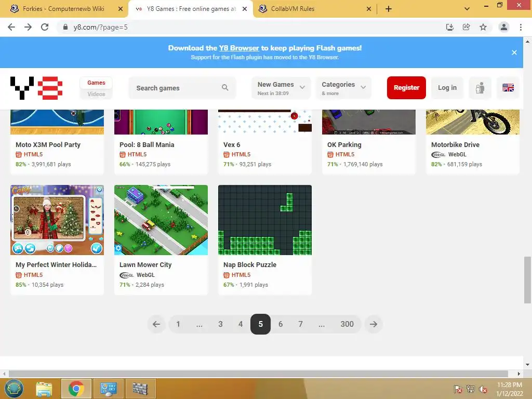The image size is (532, 399).
Task: Open the control panel taskbar icon
Action: [x=108, y=389]
